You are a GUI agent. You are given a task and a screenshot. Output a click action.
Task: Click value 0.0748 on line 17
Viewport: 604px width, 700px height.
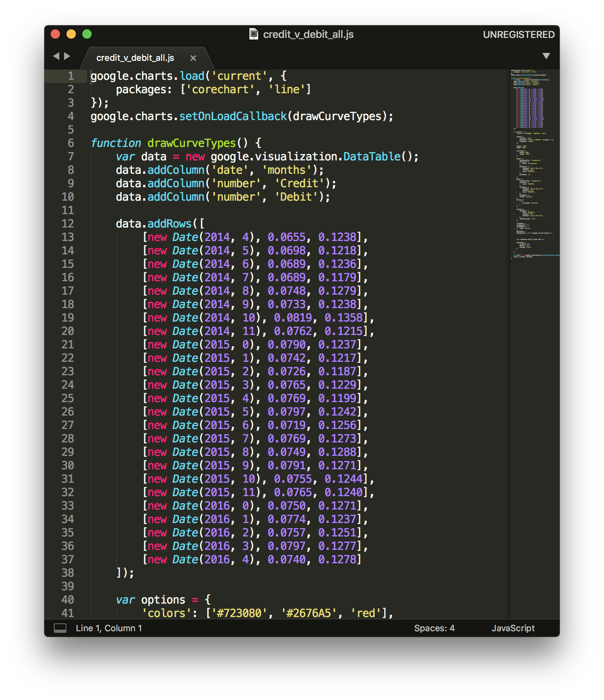tap(287, 291)
